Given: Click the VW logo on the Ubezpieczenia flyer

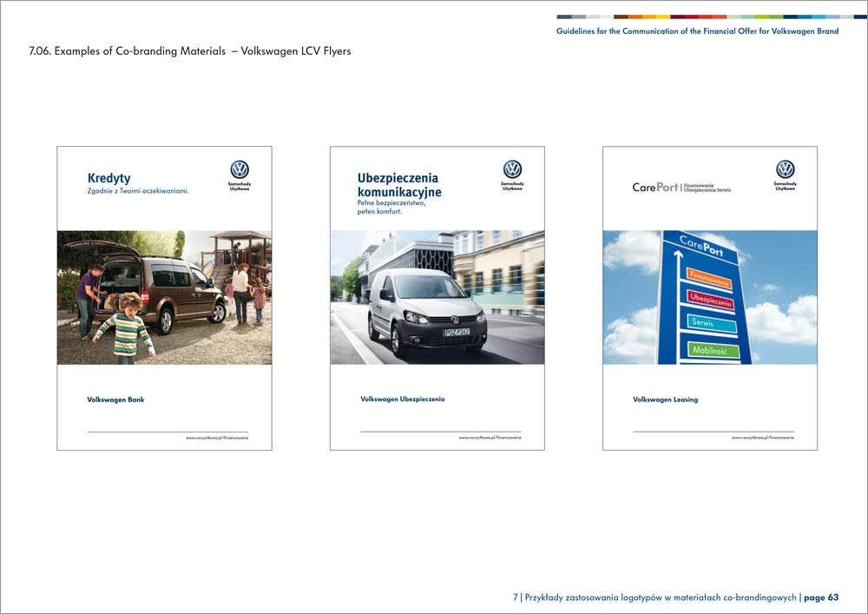Looking at the screenshot, I should 513,168.
